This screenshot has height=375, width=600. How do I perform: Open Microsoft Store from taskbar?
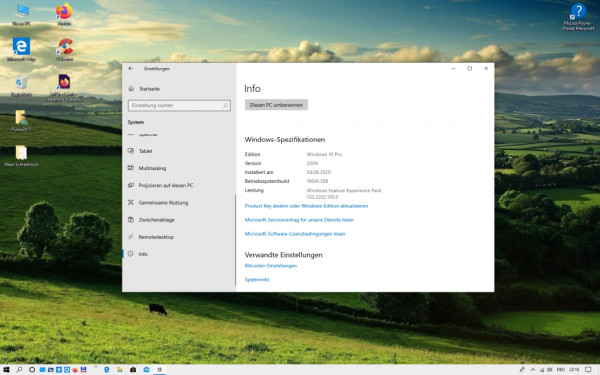[133, 370]
